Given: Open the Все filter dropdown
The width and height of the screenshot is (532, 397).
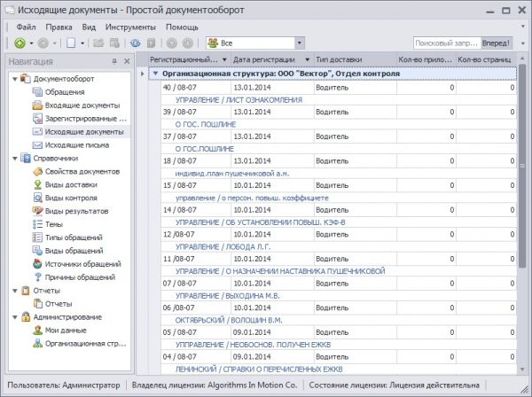Looking at the screenshot, I should (299, 43).
